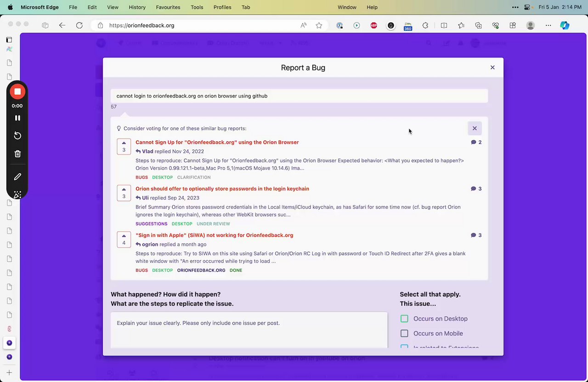588x382 pixels.
Task: Open the Copilot sidebar icon
Action: (565, 26)
